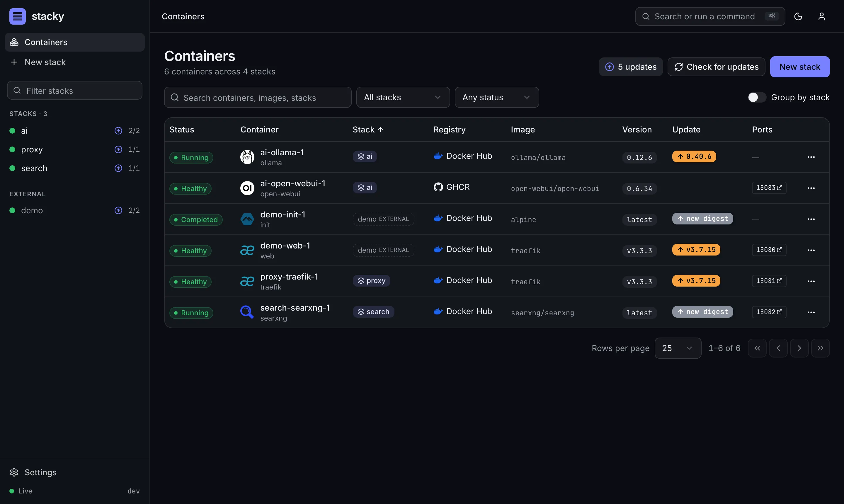The width and height of the screenshot is (844, 504).
Task: Open Containers in the sidebar
Action: coord(75,42)
